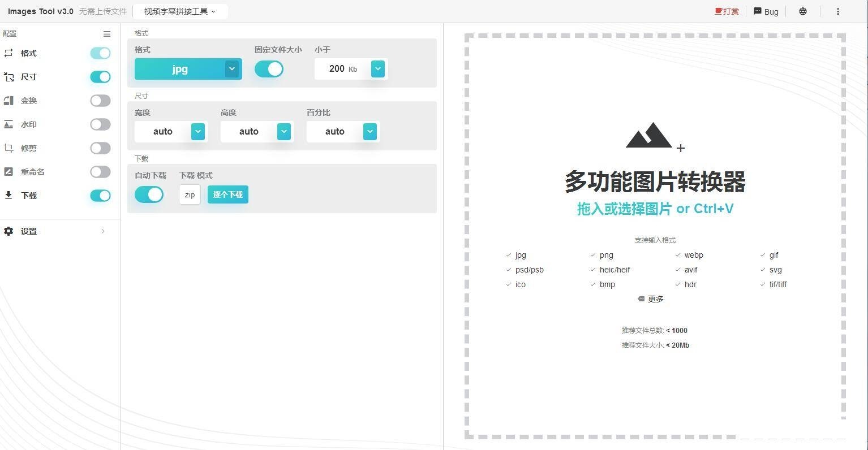
Task: Open the language globe icon
Action: 802,11
